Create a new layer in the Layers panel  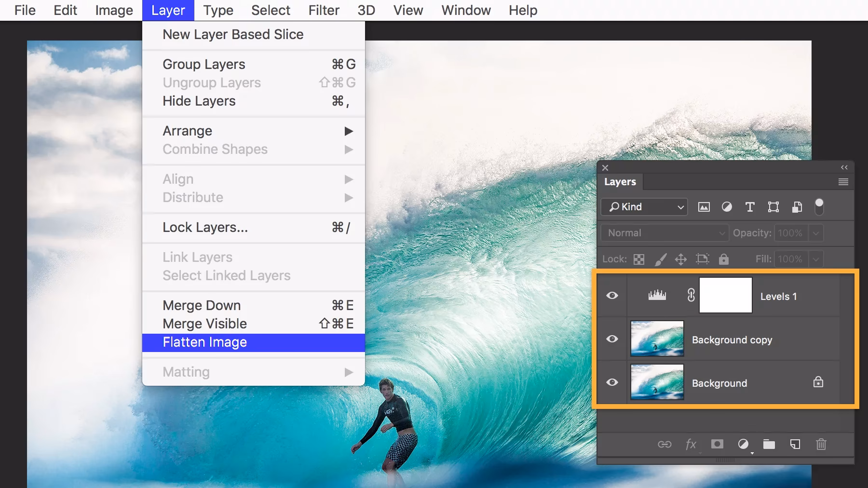click(x=795, y=445)
